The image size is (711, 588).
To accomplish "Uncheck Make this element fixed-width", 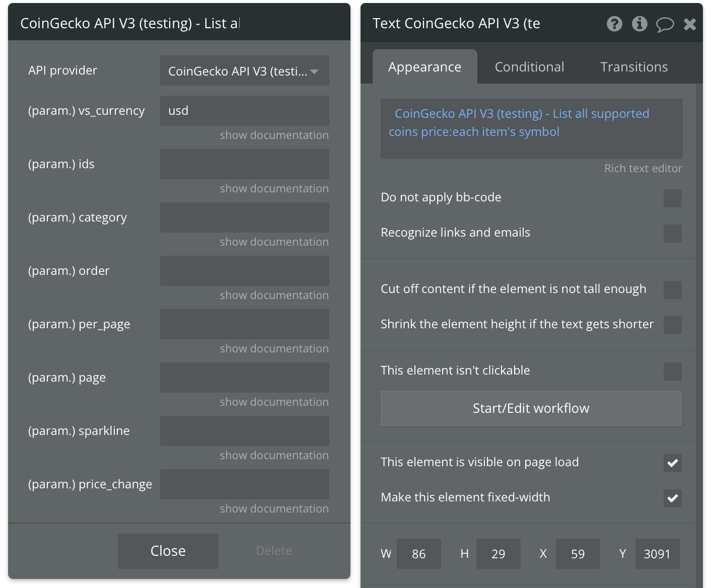I will click(673, 498).
